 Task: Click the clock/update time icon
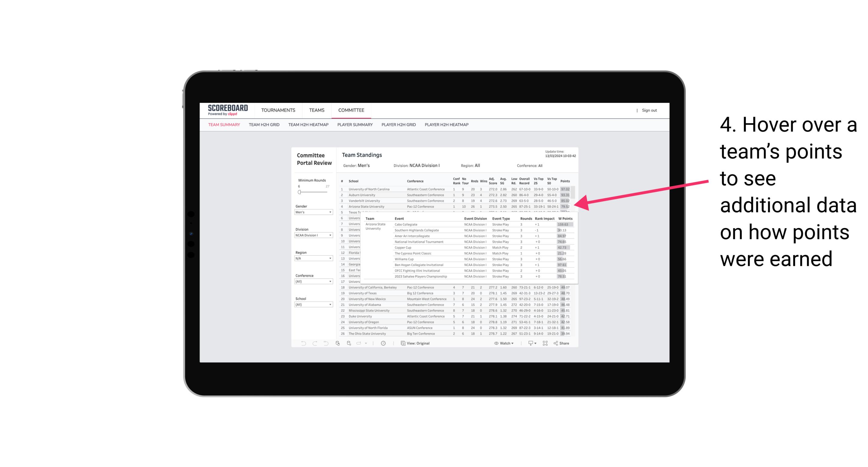point(383,343)
